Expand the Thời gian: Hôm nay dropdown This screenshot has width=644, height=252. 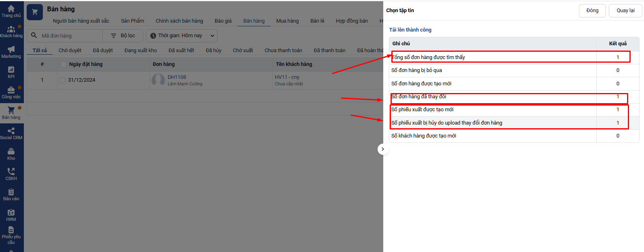tap(182, 36)
